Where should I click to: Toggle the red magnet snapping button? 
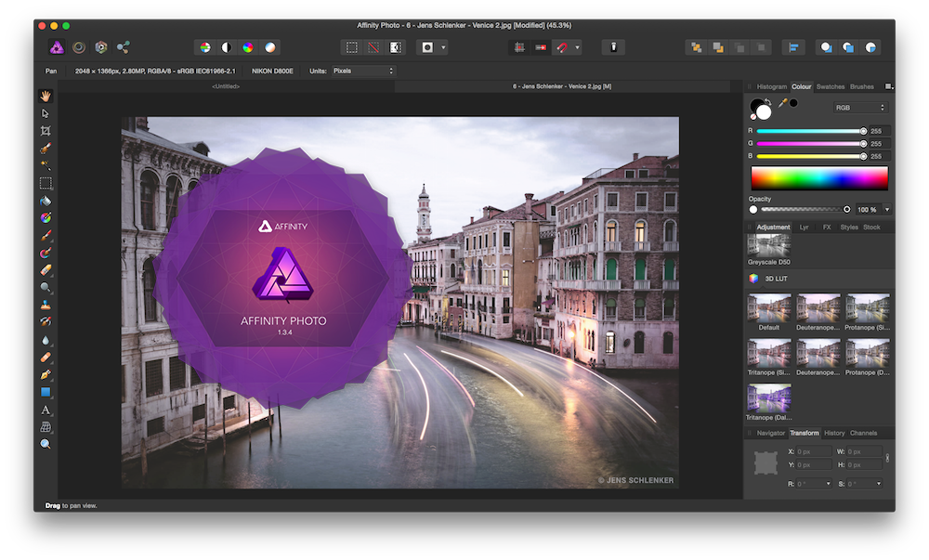(561, 47)
